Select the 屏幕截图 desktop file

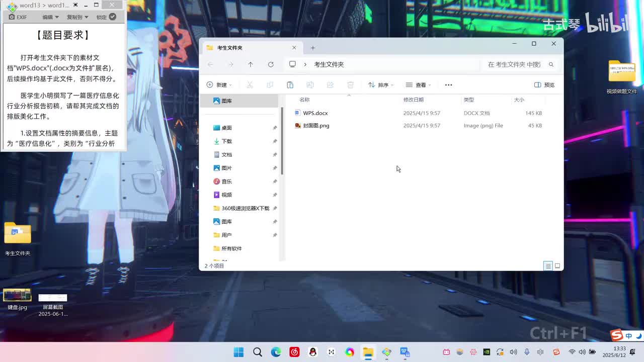(x=53, y=305)
